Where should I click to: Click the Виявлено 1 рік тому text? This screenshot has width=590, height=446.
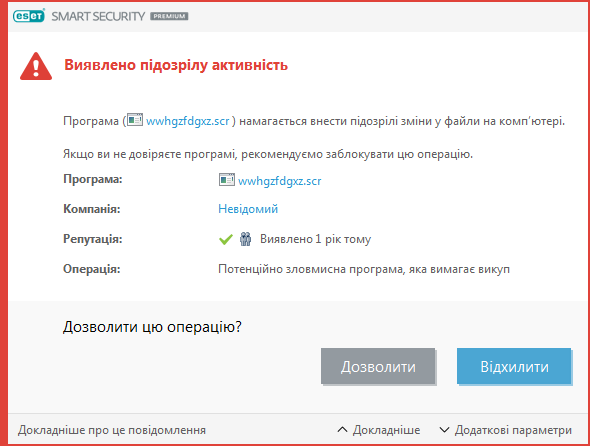coord(315,239)
